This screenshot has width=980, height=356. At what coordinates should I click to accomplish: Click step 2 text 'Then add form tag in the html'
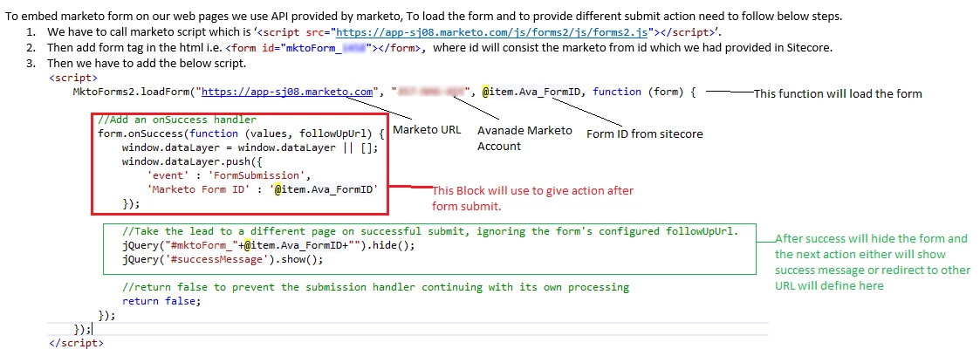(x=439, y=48)
